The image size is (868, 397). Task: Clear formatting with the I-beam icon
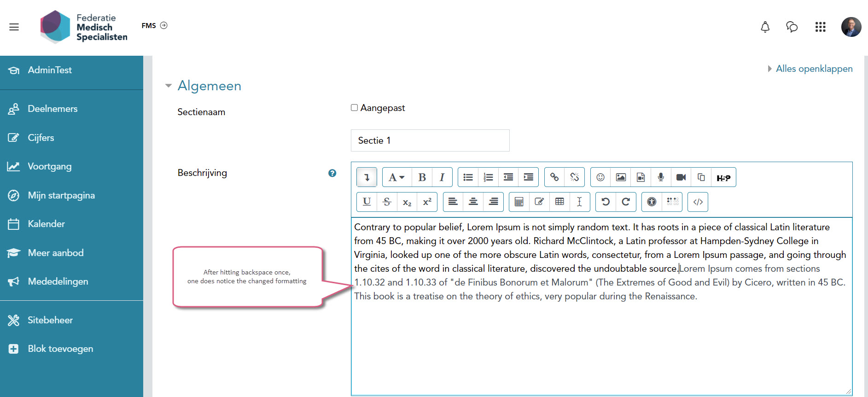tap(580, 202)
